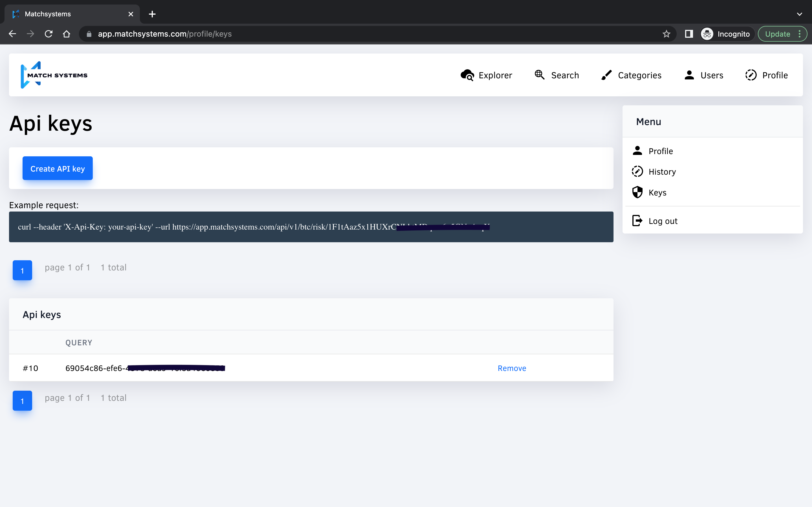Click the Users person icon in navbar

point(689,75)
